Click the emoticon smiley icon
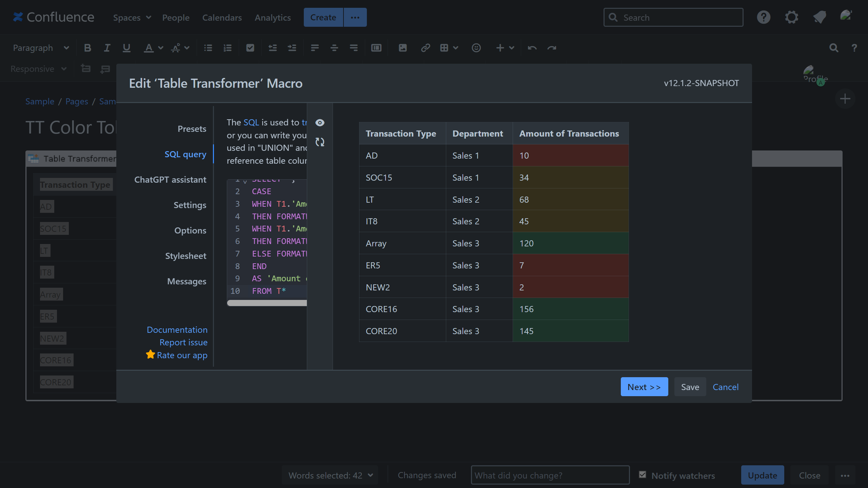This screenshot has height=488, width=868. tap(476, 48)
